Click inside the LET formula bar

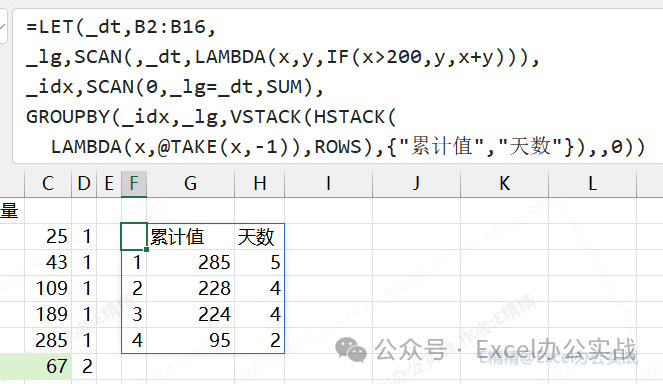click(x=338, y=86)
